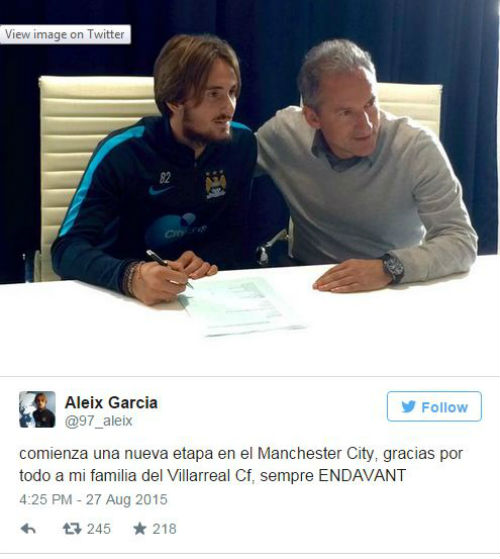Reply to the tweet with the arrow icon

(28, 529)
